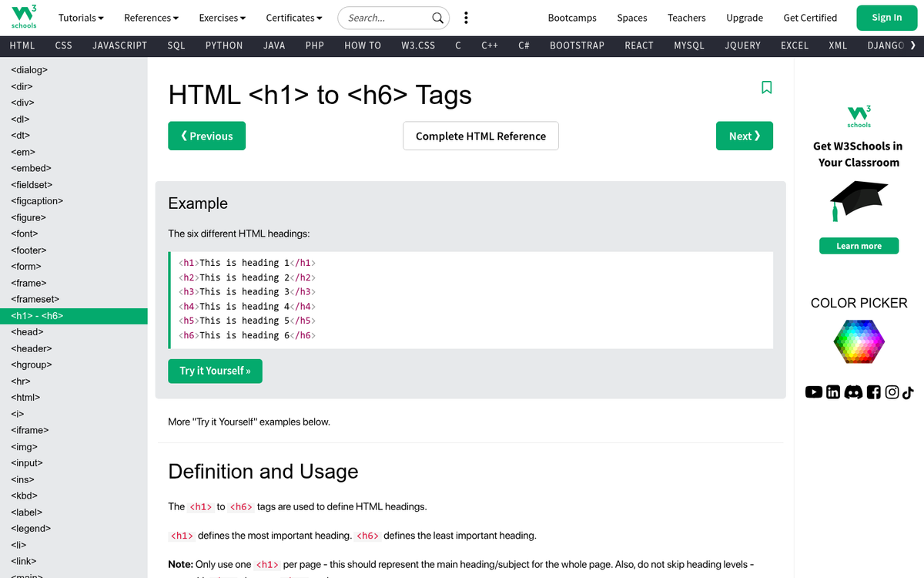Open the vertical three-dot menu

pos(465,17)
